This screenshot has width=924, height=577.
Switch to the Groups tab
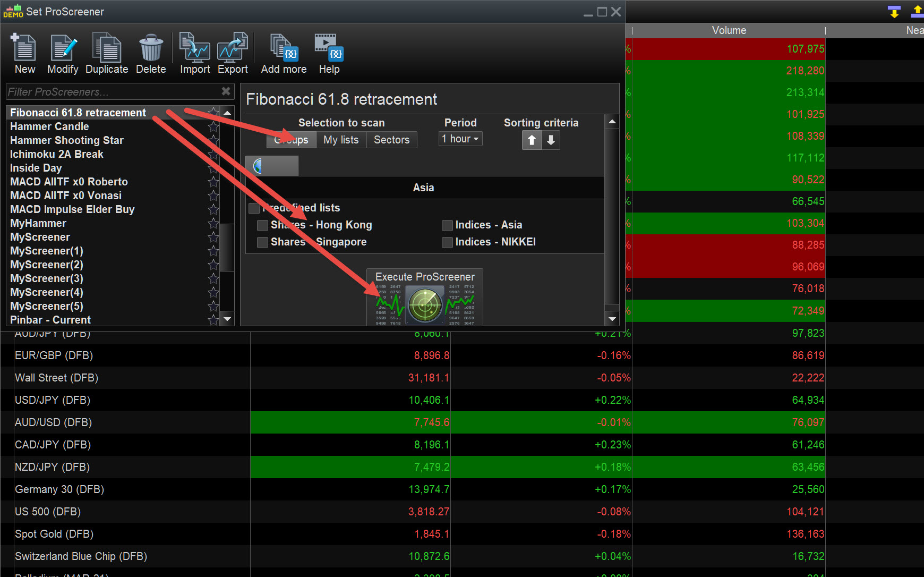[292, 140]
